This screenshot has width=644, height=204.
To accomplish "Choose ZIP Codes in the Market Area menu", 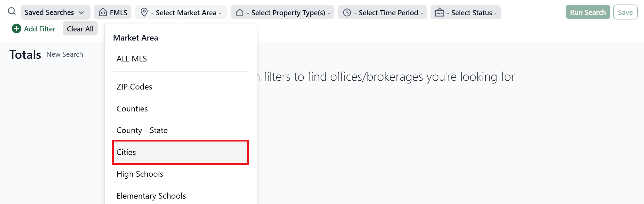I will point(134,86).
